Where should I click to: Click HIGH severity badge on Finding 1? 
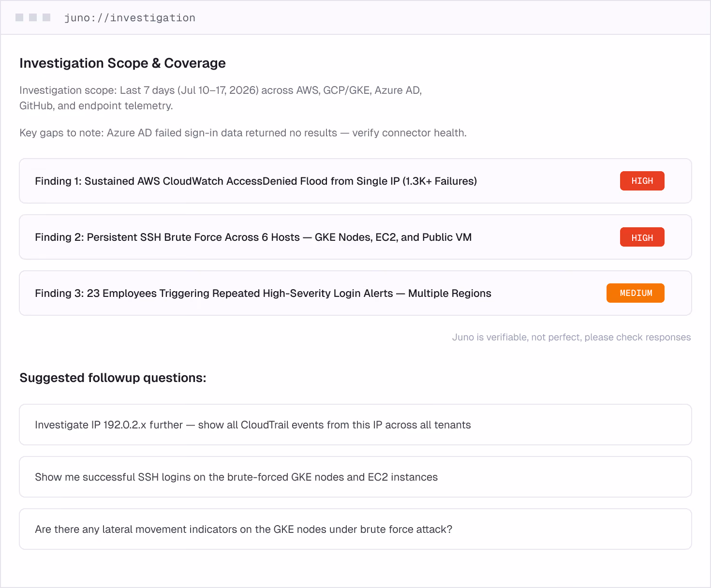pos(642,181)
